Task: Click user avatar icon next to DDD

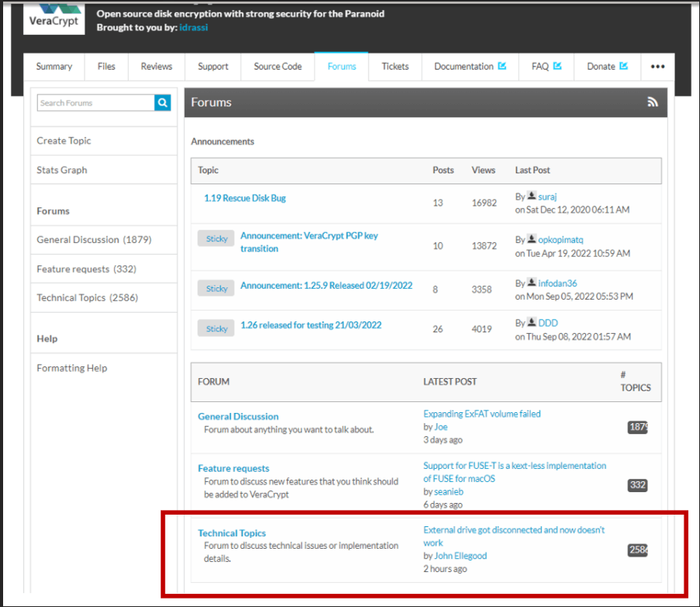Action: pos(532,322)
